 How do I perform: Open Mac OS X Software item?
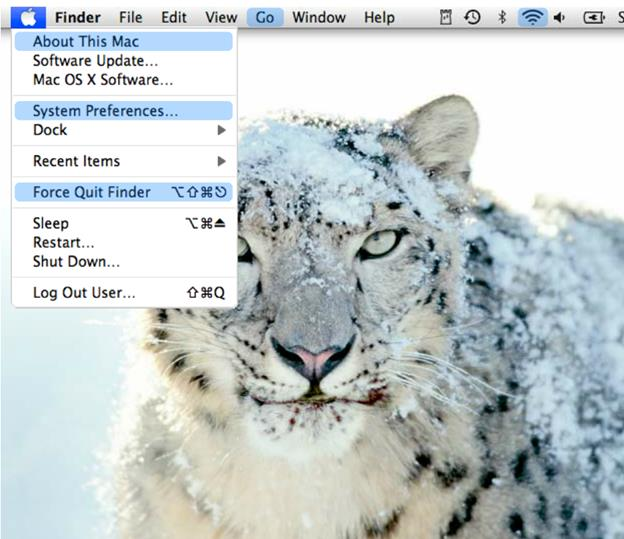[x=102, y=80]
